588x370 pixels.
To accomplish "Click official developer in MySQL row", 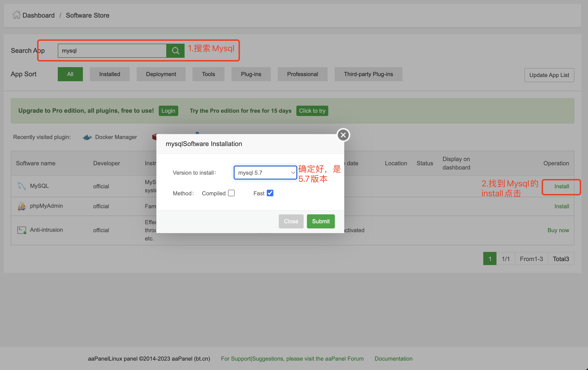I will pos(101,186).
